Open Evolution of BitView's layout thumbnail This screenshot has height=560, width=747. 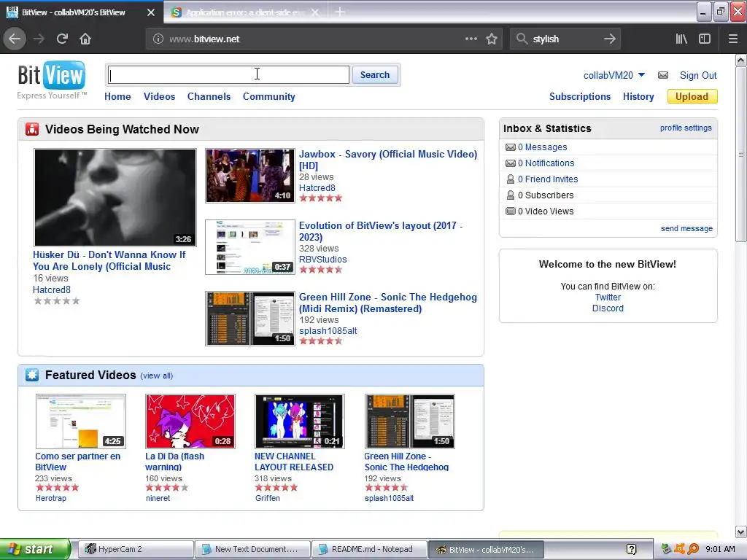click(x=250, y=247)
